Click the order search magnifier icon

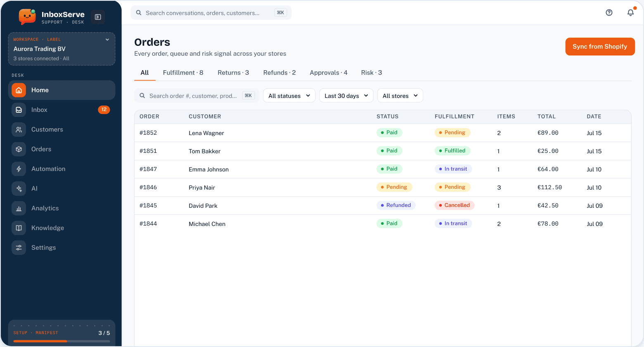coord(142,96)
